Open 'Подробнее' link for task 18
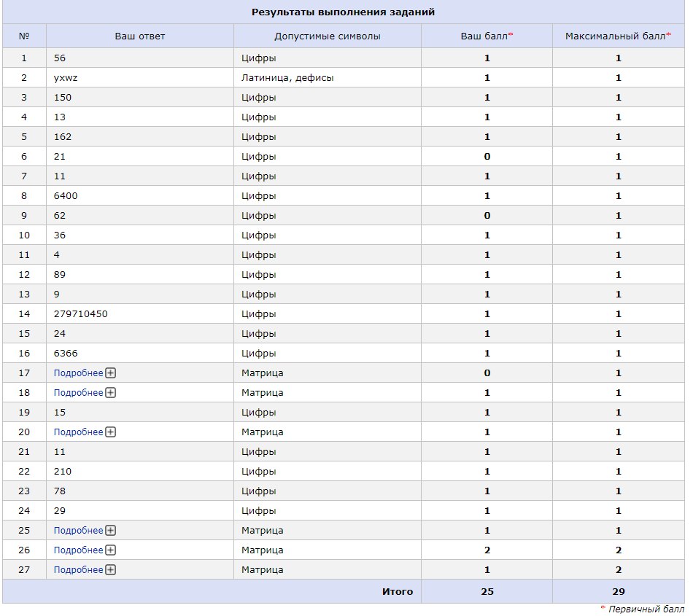This screenshot has height=616, width=693. pos(78,392)
